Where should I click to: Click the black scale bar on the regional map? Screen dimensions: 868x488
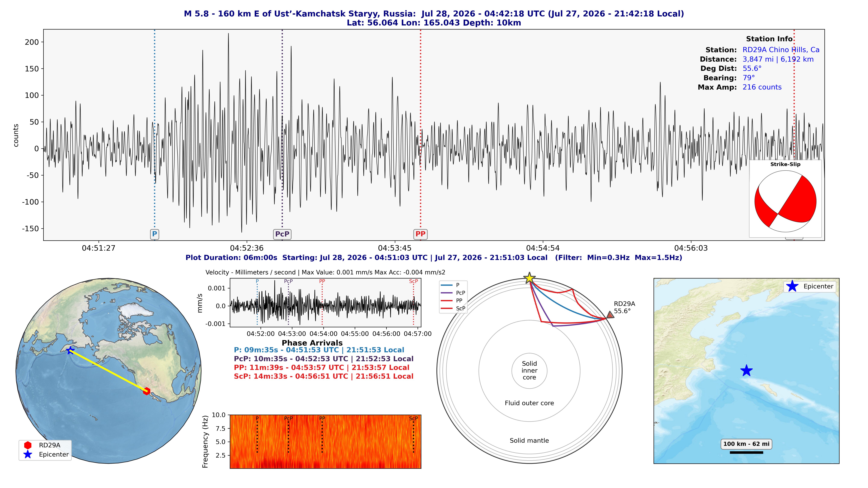pos(746,452)
